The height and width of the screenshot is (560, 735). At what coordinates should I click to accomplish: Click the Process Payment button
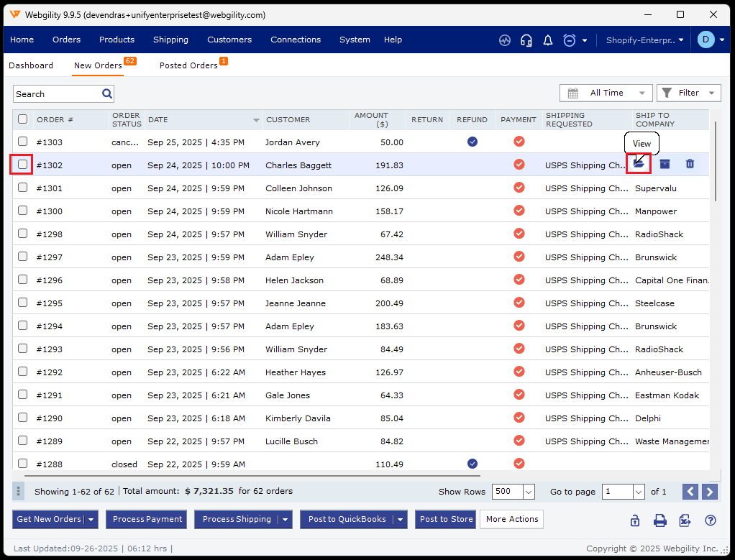tap(147, 519)
